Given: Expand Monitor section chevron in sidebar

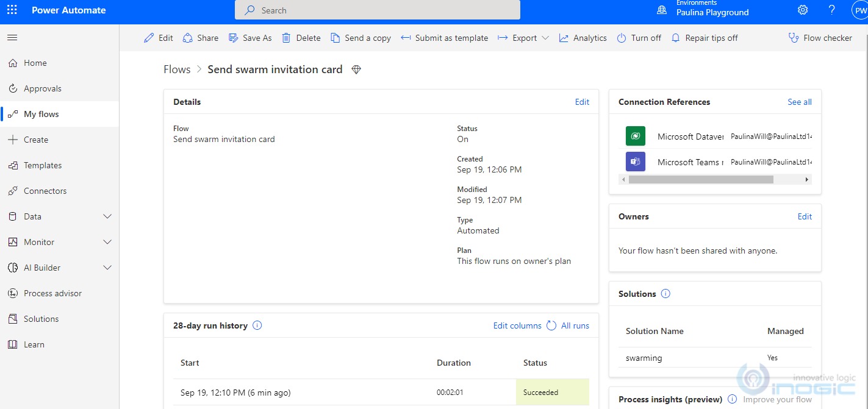Looking at the screenshot, I should pos(108,242).
